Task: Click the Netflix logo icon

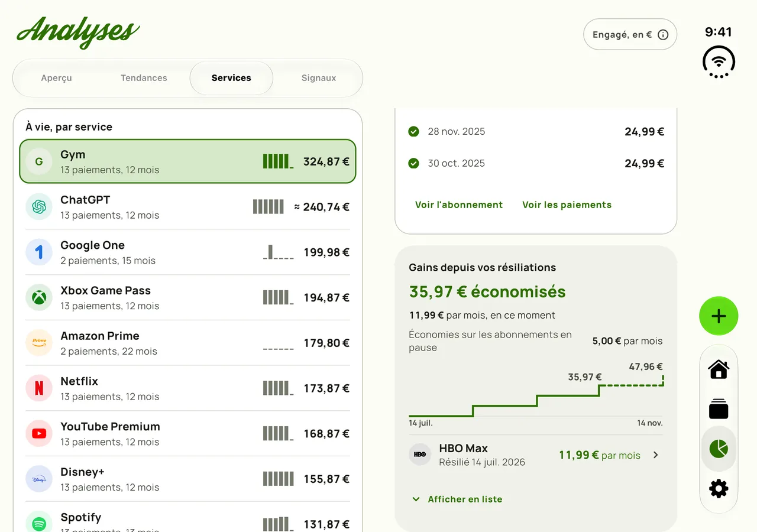Action: coord(39,388)
